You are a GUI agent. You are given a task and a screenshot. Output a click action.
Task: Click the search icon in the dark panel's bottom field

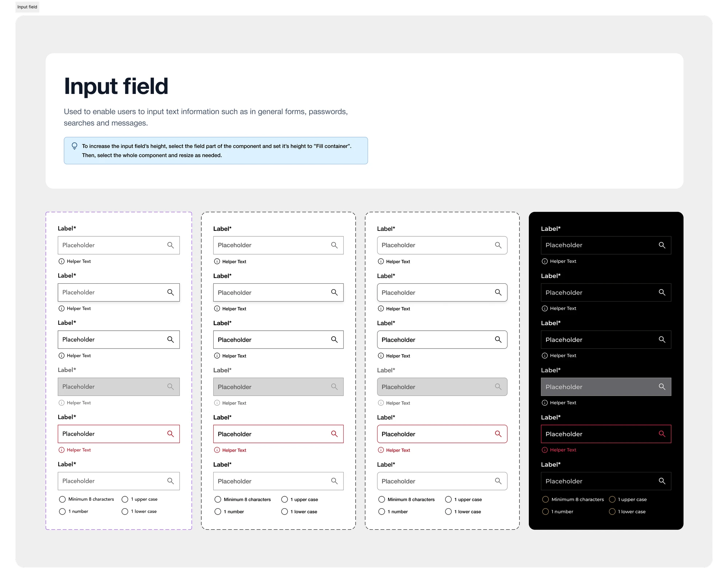[662, 481]
